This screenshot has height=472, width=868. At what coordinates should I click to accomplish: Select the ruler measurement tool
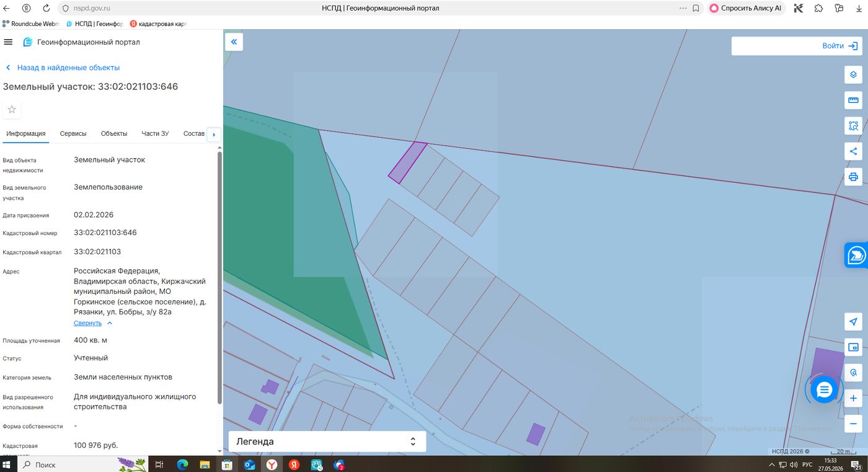coord(853,100)
